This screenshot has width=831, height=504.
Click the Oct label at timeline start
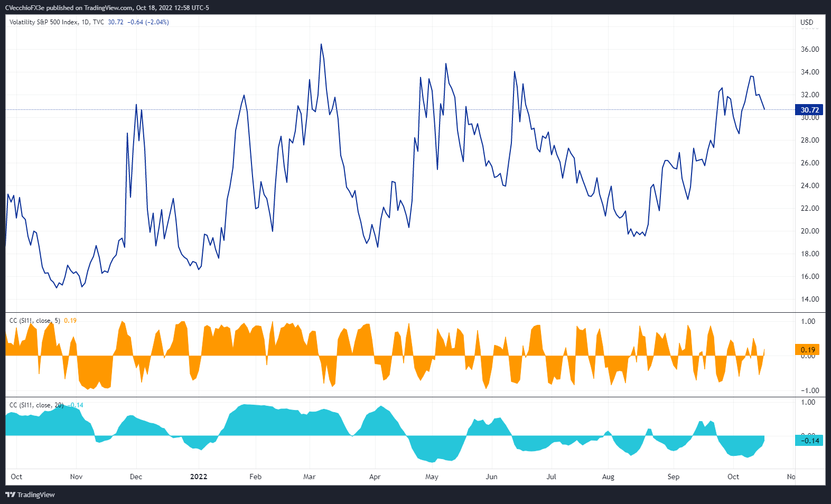tap(16, 477)
